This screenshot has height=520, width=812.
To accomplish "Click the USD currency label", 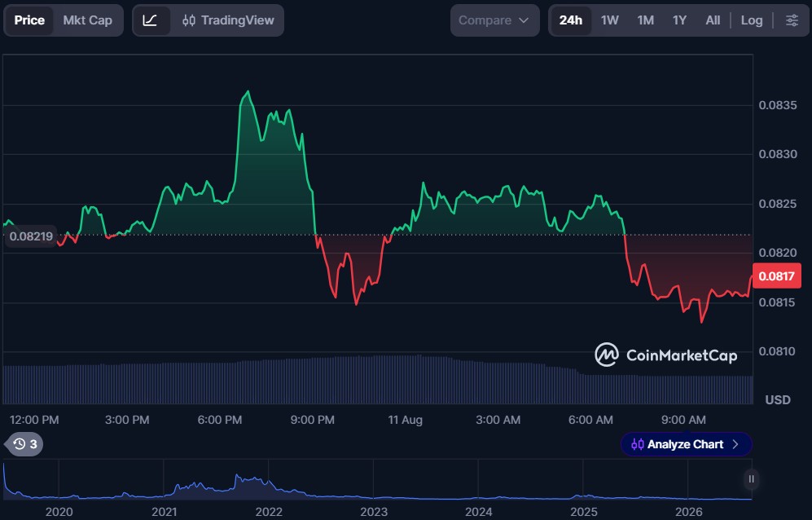I will point(778,399).
